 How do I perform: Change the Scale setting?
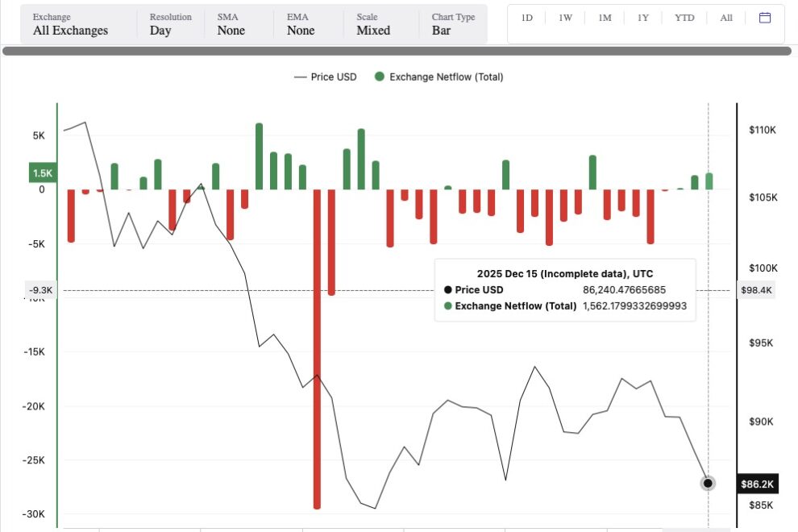click(x=373, y=24)
